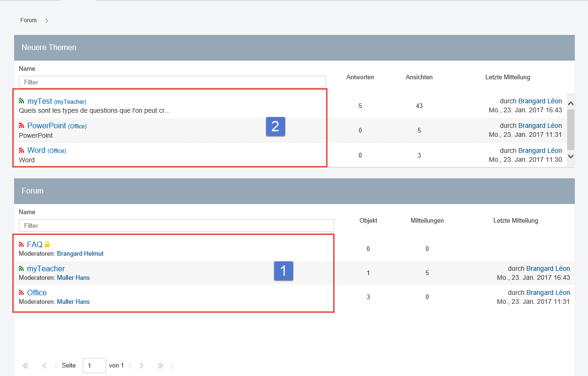This screenshot has height=376, width=588.
Task: Click the red RSS icon beside FAQ
Action: tap(21, 244)
